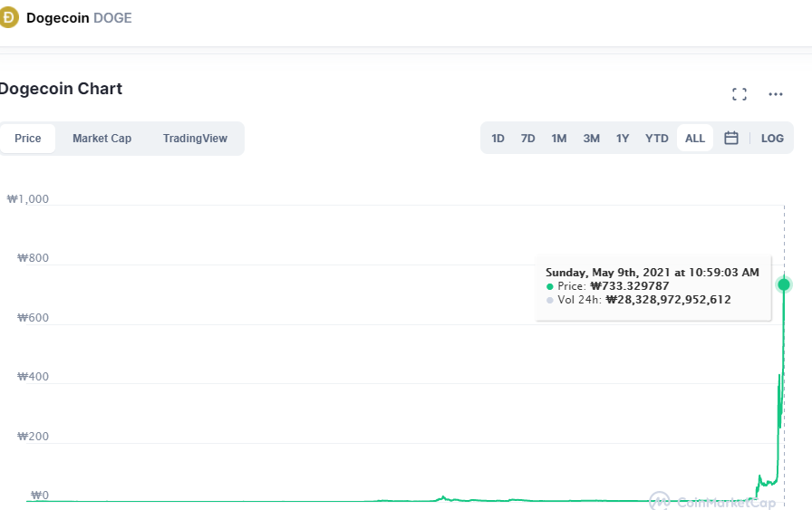Click the Dogecoin coin logo icon
Viewport: 812px width, 510px height.
(x=8, y=17)
